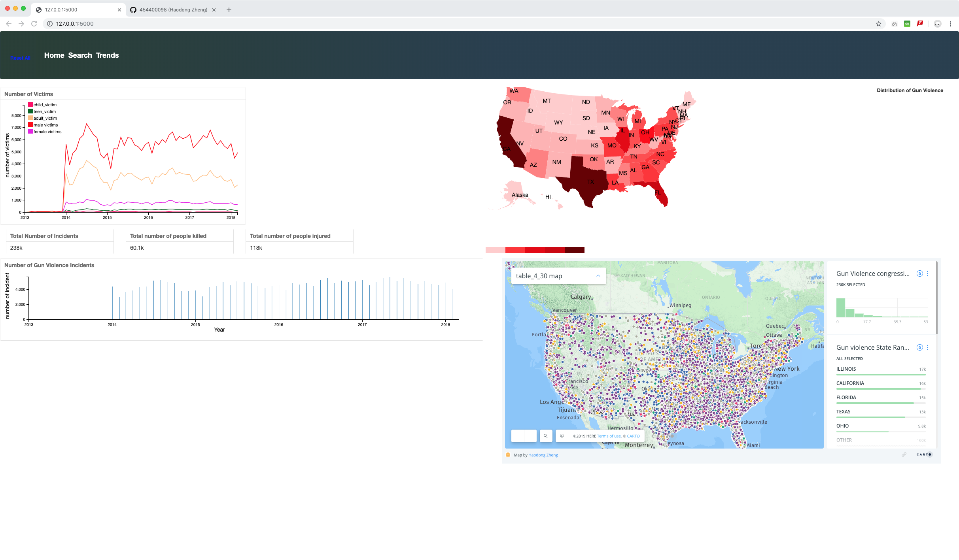Open options menu for State Ranking widget
Screen dimensions: 959x560
click(928, 347)
